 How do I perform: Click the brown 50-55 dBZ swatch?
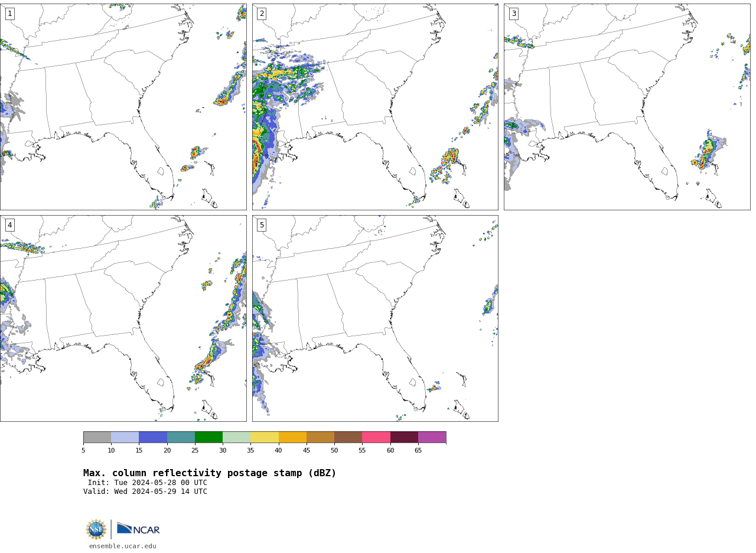(x=348, y=437)
